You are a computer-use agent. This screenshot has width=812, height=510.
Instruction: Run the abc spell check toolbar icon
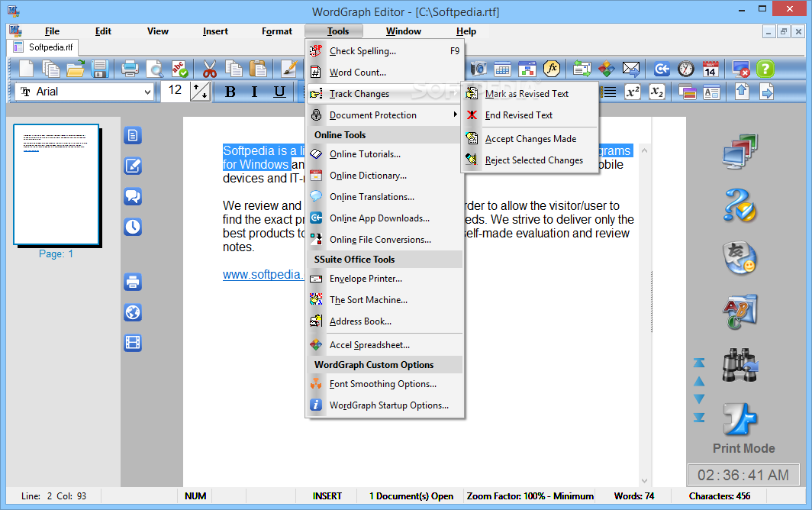[179, 69]
